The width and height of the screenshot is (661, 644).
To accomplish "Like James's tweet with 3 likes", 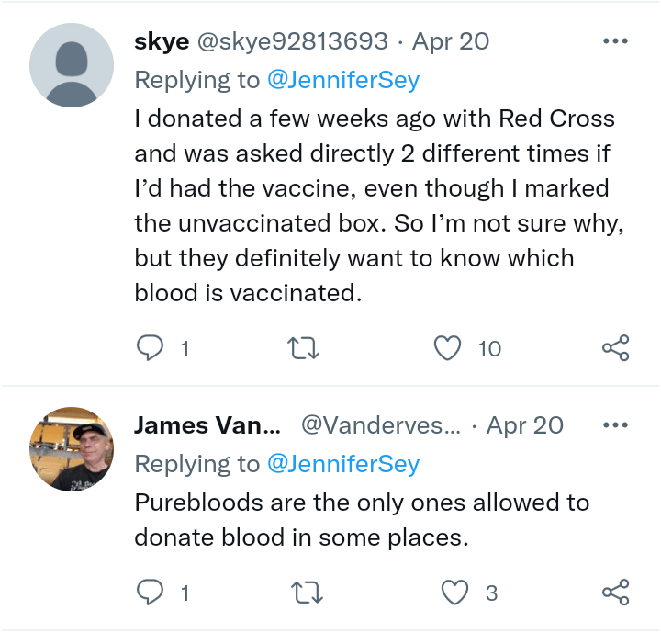I will pos(455,593).
